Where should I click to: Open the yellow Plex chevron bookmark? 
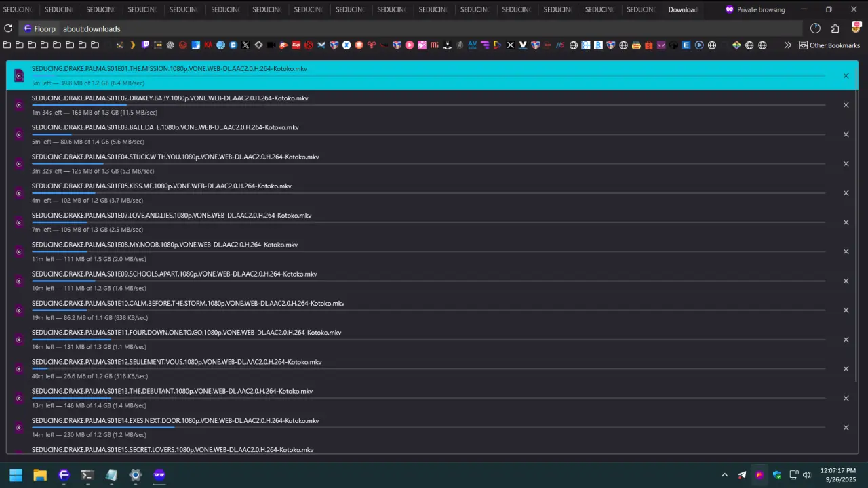point(133,45)
